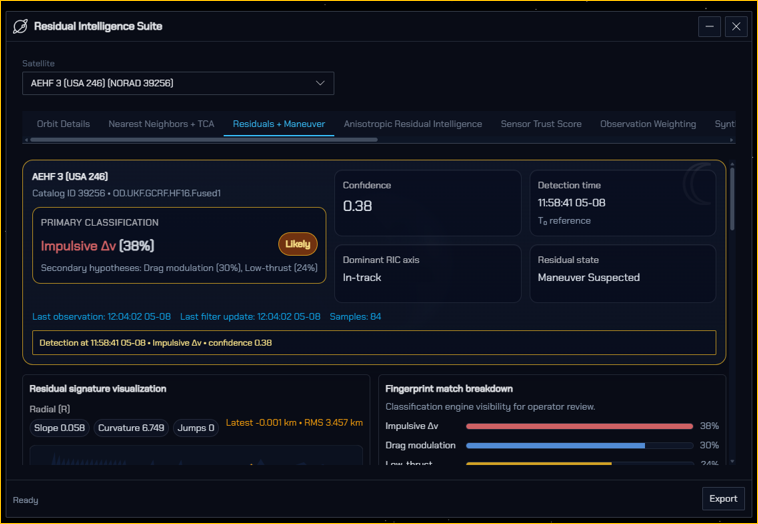Image resolution: width=758 pixels, height=524 pixels.
Task: Click the Slope 0.058 chip
Action: pos(59,428)
